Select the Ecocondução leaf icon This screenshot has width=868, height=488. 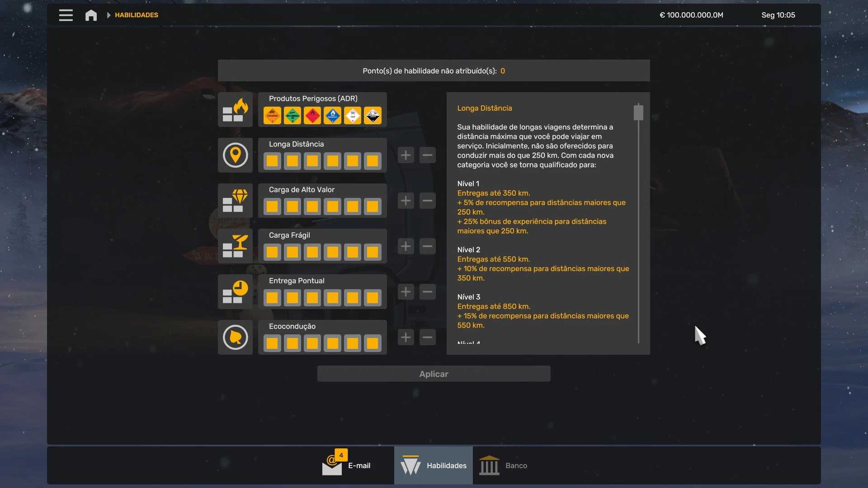[x=235, y=338]
